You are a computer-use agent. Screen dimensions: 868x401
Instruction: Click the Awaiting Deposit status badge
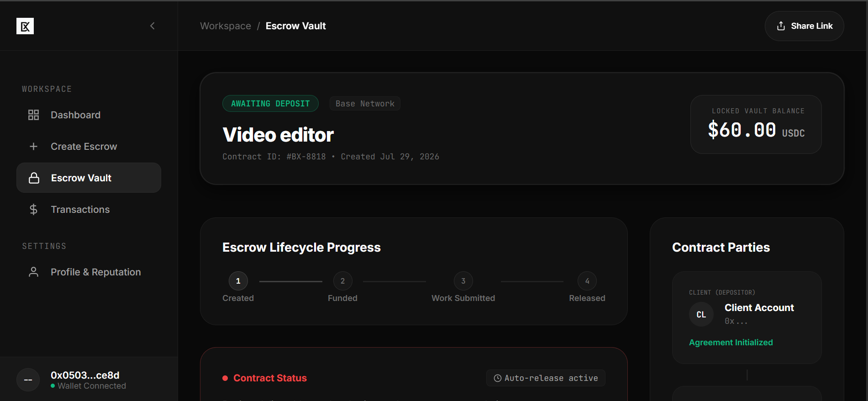[270, 104]
